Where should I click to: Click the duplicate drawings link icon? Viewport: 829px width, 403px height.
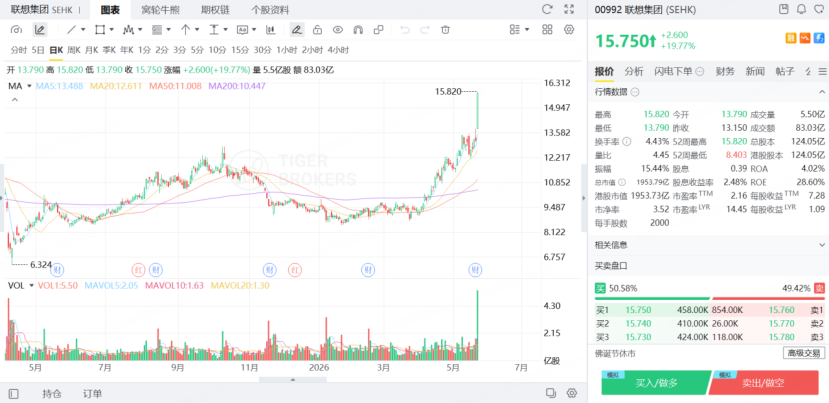[379, 30]
